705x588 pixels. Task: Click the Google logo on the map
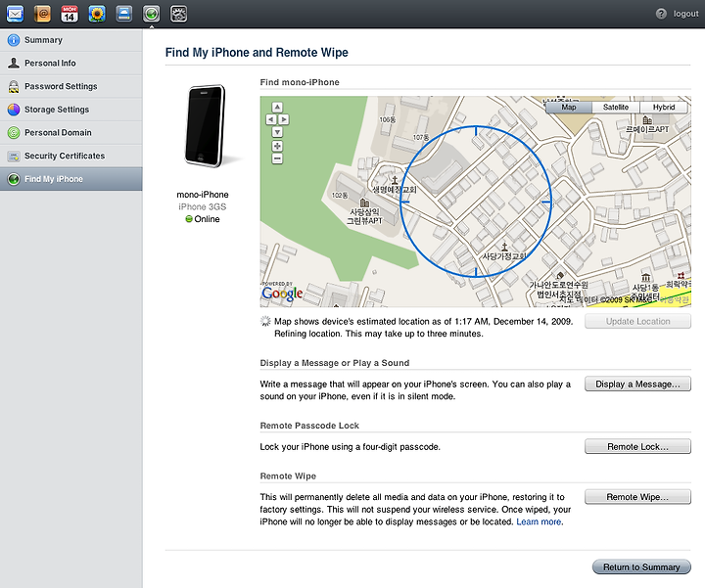(282, 294)
